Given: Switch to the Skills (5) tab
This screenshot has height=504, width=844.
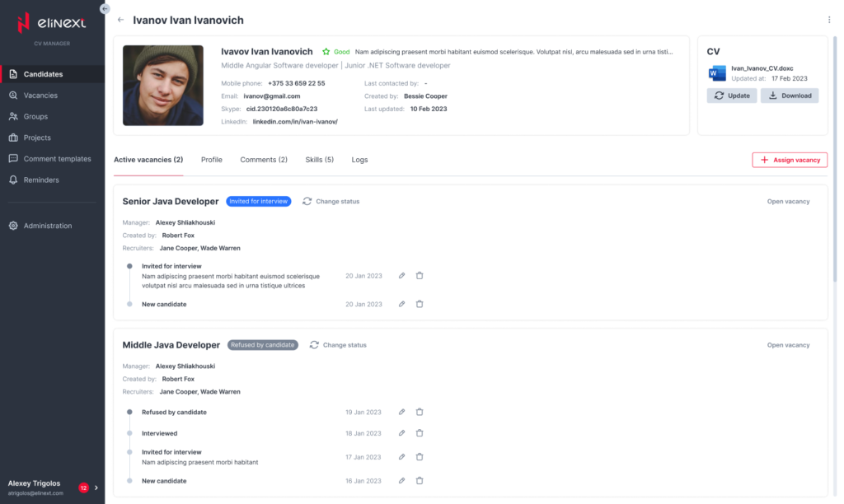Looking at the screenshot, I should [319, 160].
